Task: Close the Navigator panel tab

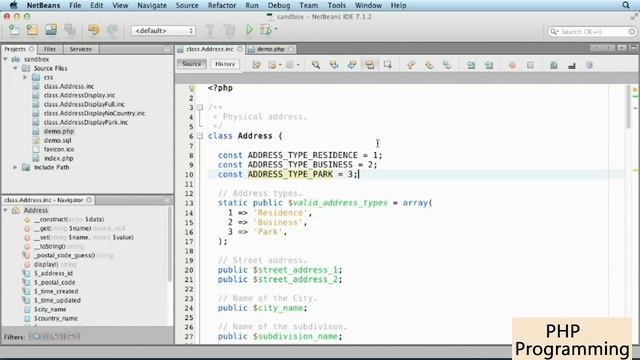Action: tap(89, 200)
